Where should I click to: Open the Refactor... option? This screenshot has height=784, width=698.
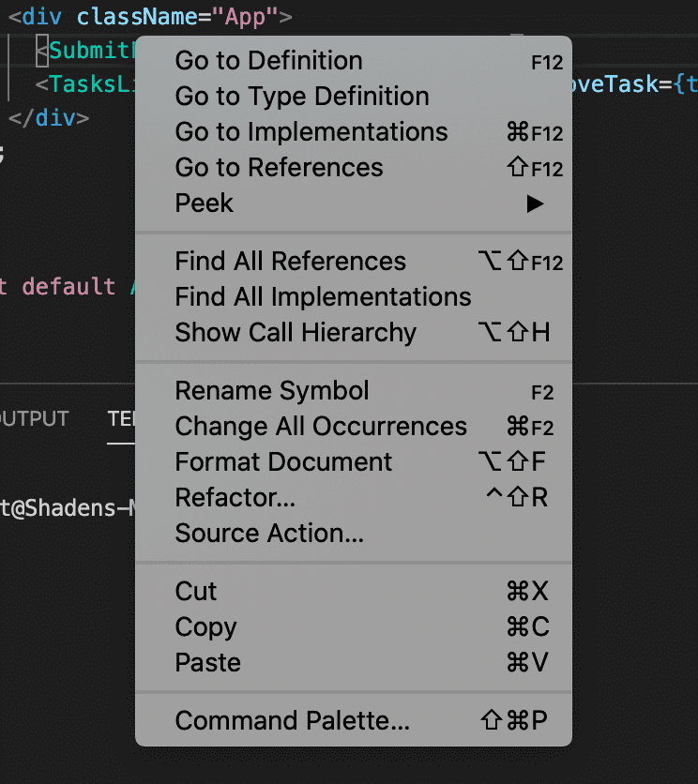[235, 498]
